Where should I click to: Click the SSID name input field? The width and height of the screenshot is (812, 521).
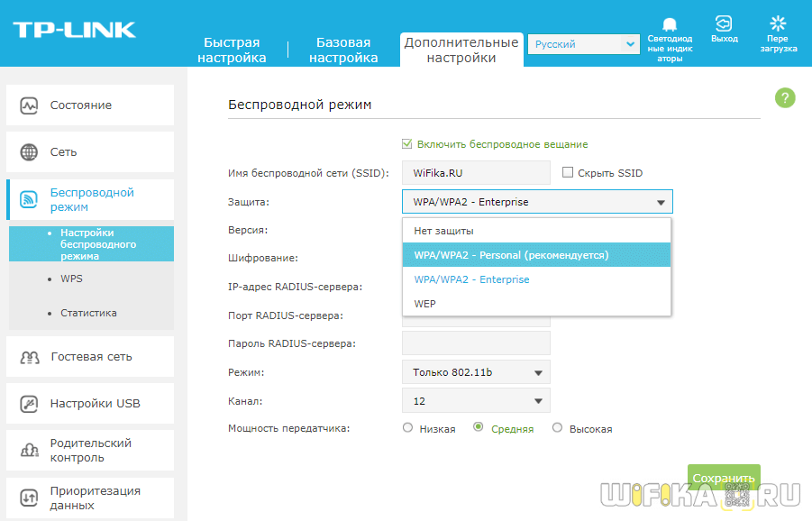coord(475,173)
